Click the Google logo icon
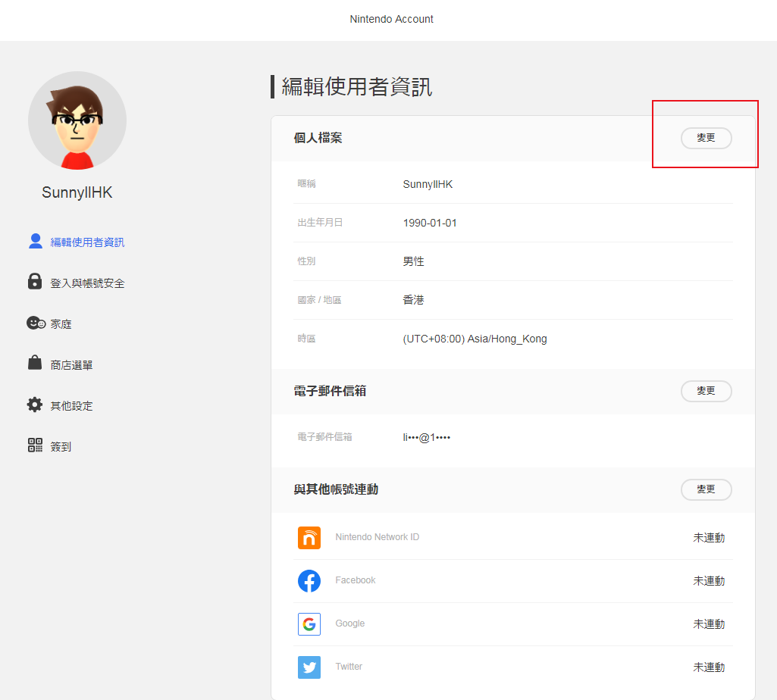The height and width of the screenshot is (700, 777). coord(309,623)
